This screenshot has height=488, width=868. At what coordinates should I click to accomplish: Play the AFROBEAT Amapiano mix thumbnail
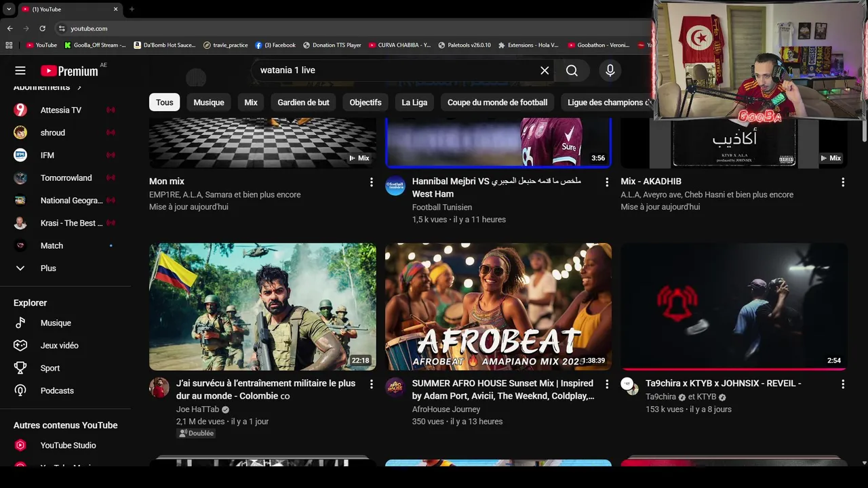[498, 307]
